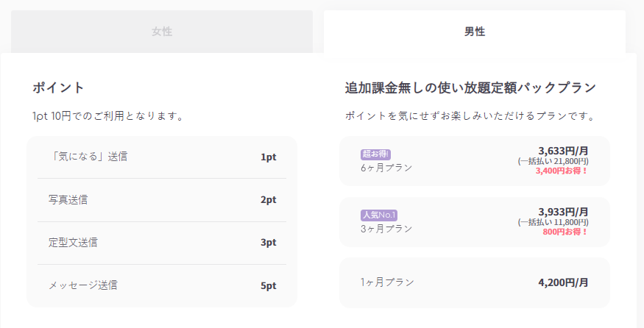644x328 pixels.
Task: Click the 800円お得! savings label
Action: pos(565,232)
